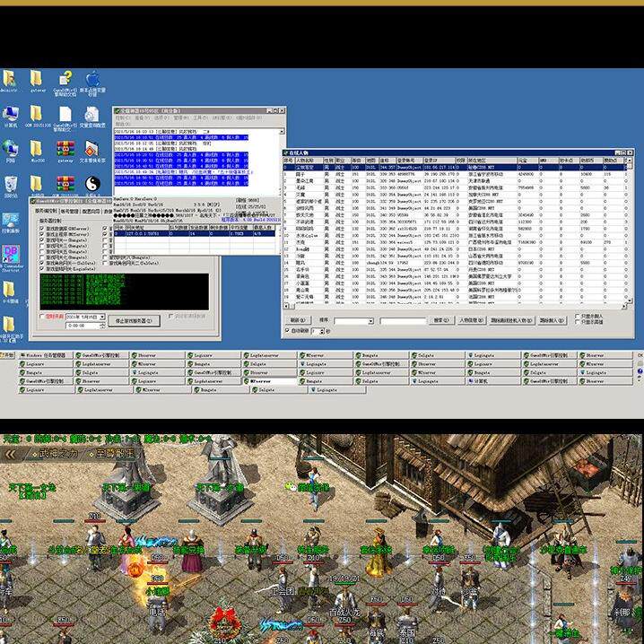
Task: Open the red-diamond shortcut desktop icon
Action: [x=92, y=152]
